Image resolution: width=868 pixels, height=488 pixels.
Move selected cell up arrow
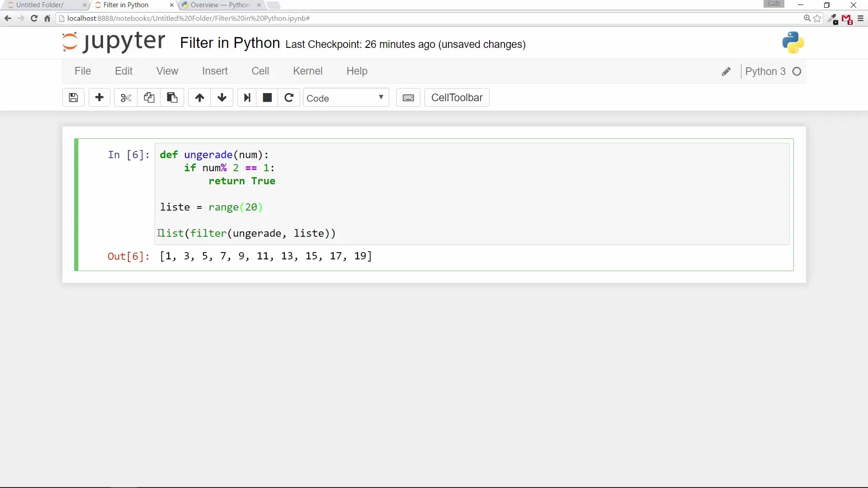pos(199,98)
